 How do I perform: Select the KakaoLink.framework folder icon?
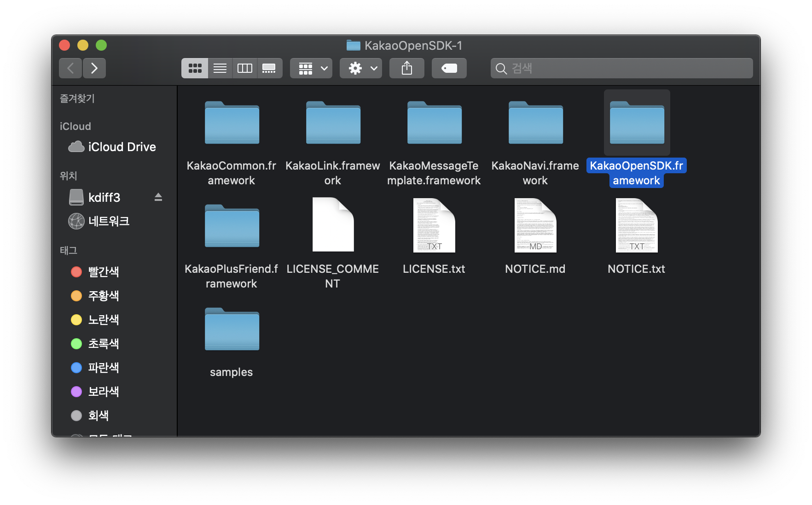point(333,123)
